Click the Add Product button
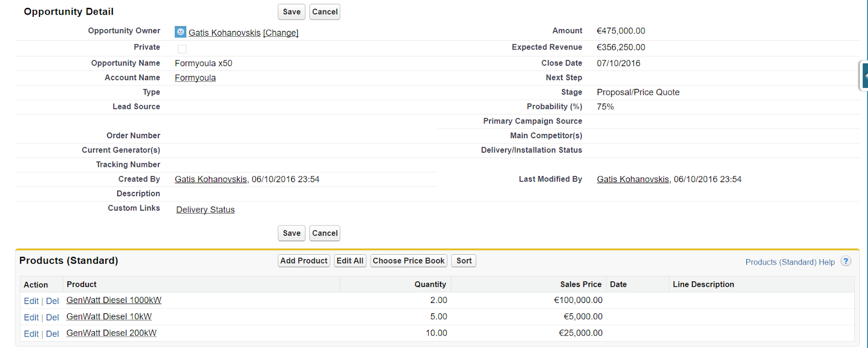Screen dimensions: 868x348 pyautogui.click(x=304, y=261)
